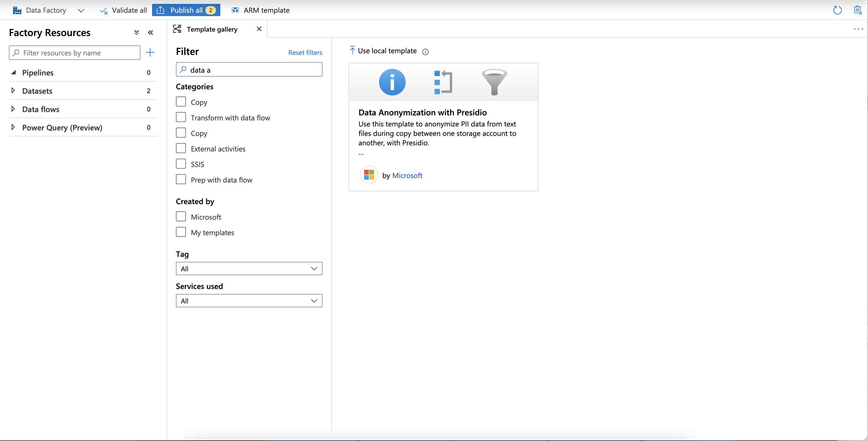Expand the Power Query (Preview) node
The image size is (868, 441).
(x=13, y=127)
